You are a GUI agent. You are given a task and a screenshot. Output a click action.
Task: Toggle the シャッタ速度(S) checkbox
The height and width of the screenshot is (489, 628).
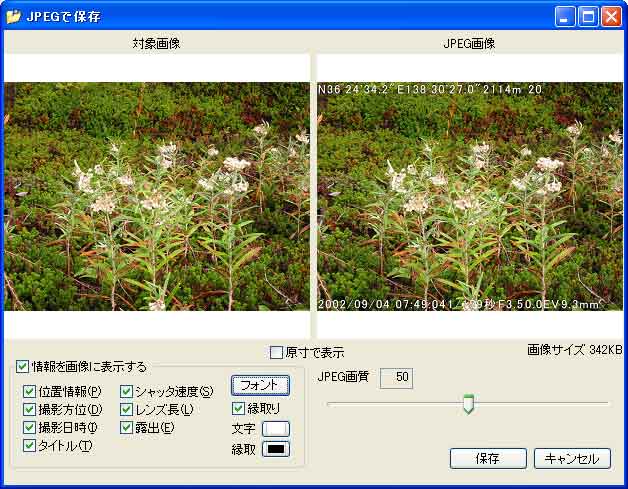click(127, 391)
